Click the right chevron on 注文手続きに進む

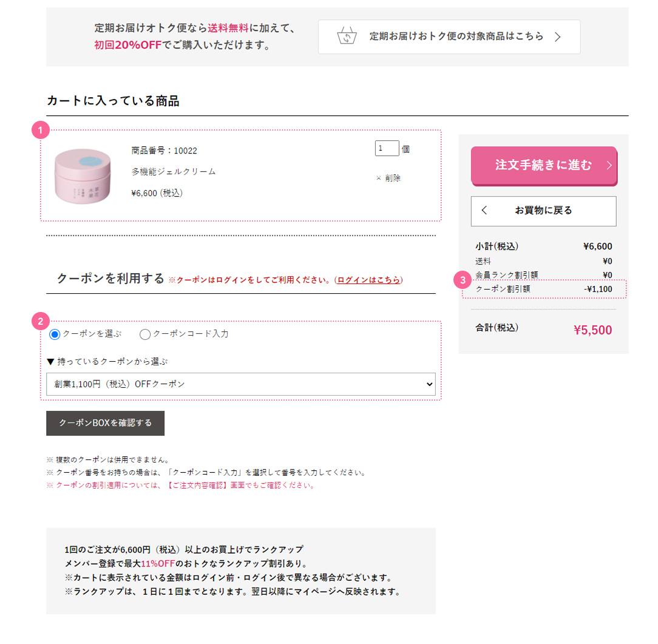609,165
